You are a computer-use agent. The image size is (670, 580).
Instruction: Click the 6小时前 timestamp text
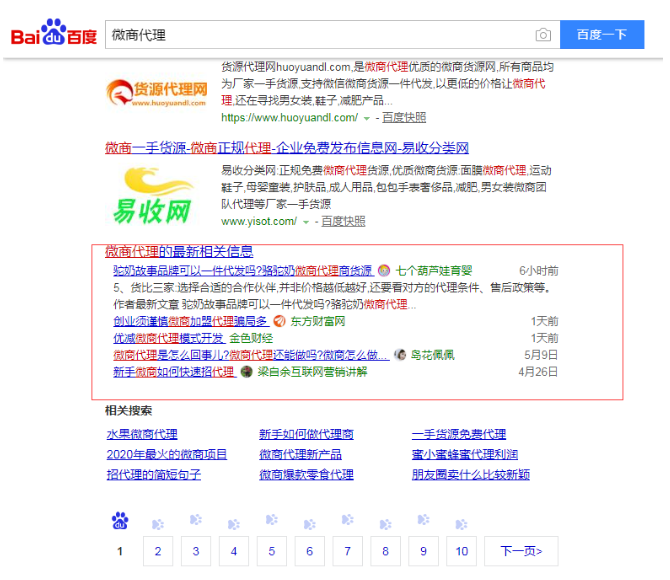pos(539,271)
